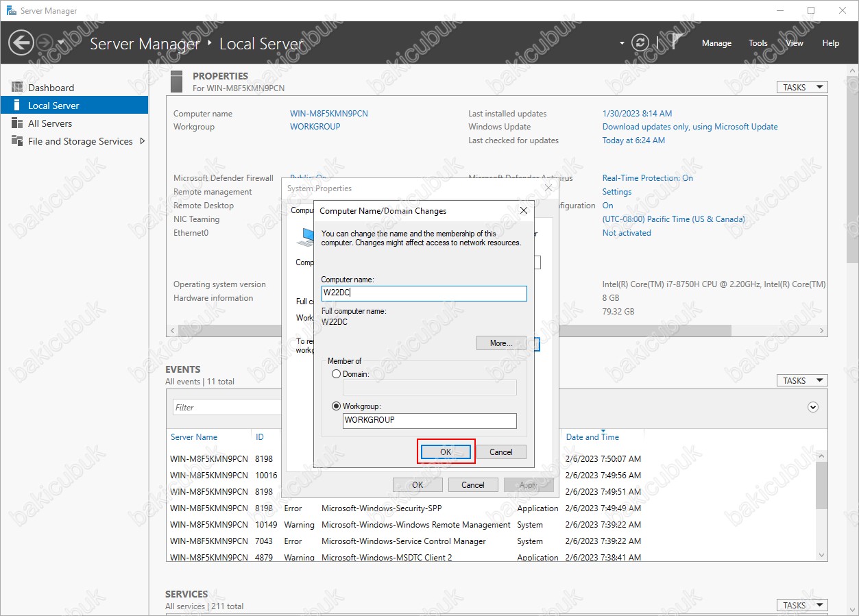
Task: Sort events by the ID column
Action: point(260,437)
